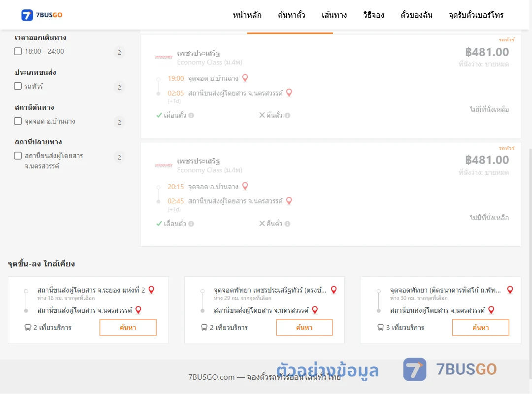The image size is (532, 394).
Task: Click ไม่มีที่นั่งเหลือ on 20:15 trip
Action: click(x=489, y=218)
